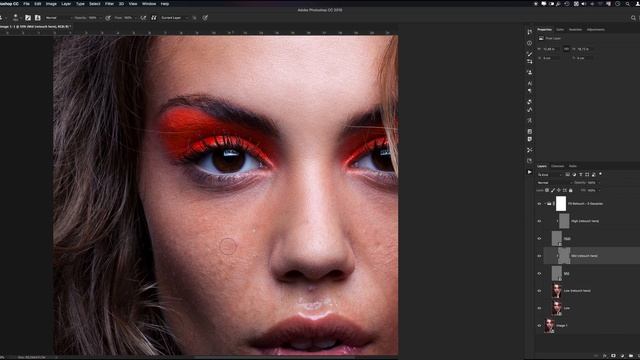Switch to the Channels tab
The width and height of the screenshot is (640, 360).
[558, 166]
